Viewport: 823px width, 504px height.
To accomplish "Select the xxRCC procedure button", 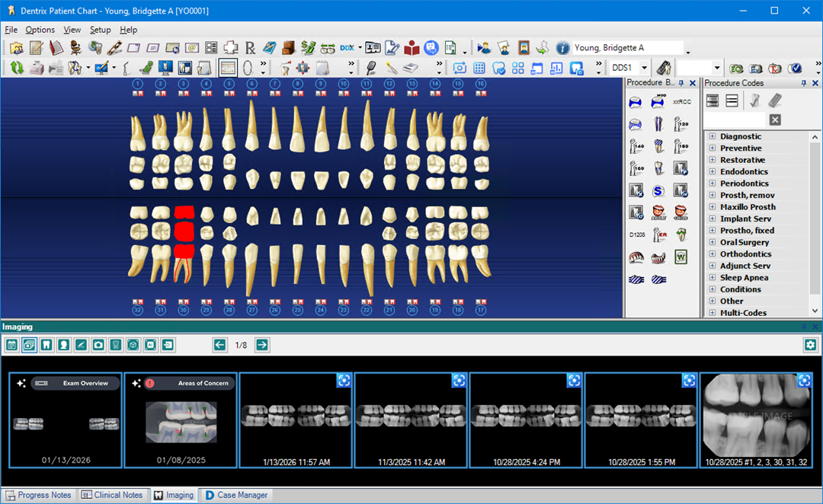I will 681,102.
